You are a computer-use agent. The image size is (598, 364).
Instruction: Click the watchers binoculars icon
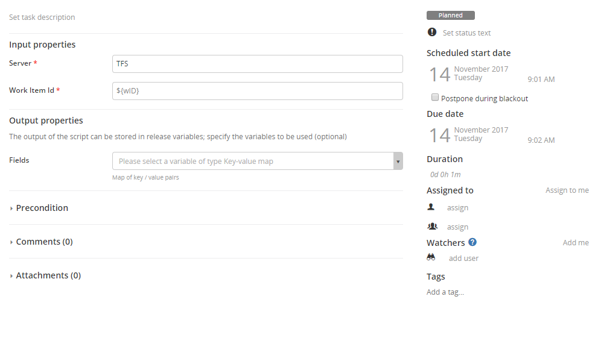431,257
